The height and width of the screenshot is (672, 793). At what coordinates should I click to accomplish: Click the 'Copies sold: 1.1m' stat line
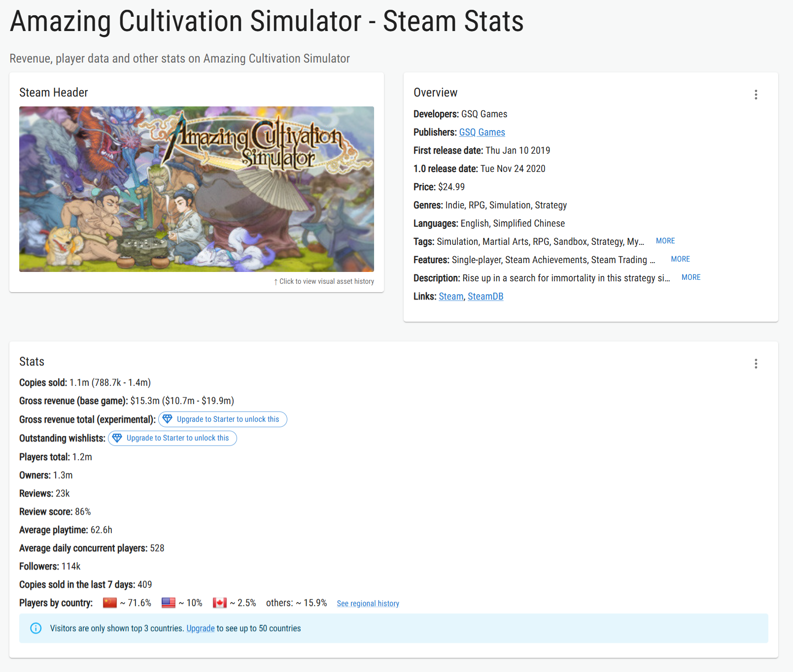[85, 382]
